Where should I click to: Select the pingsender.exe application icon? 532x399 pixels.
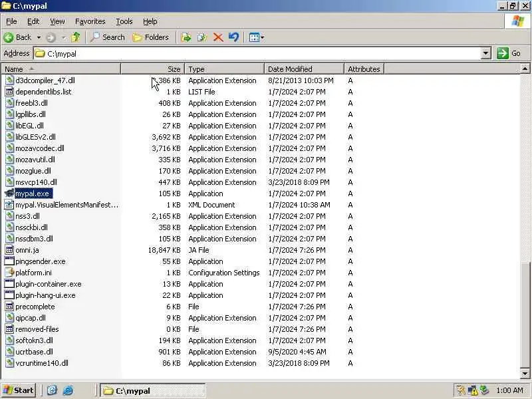pos(9,261)
